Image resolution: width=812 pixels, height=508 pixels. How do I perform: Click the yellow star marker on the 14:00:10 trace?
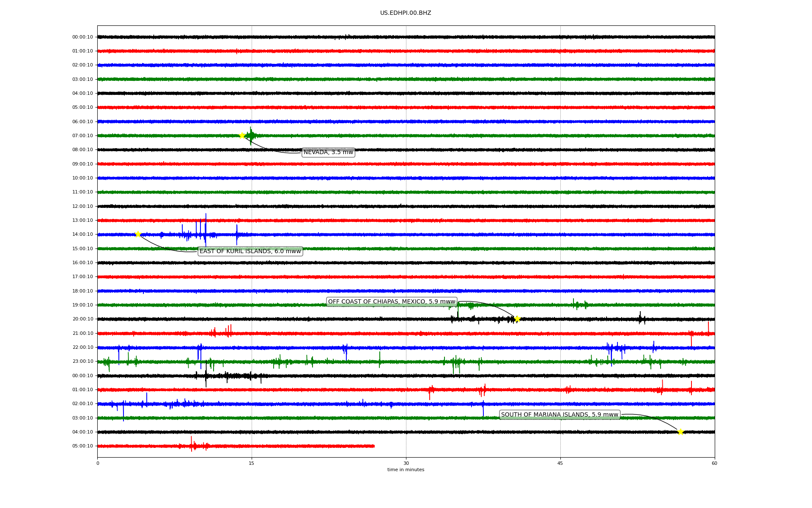pyautogui.click(x=138, y=234)
